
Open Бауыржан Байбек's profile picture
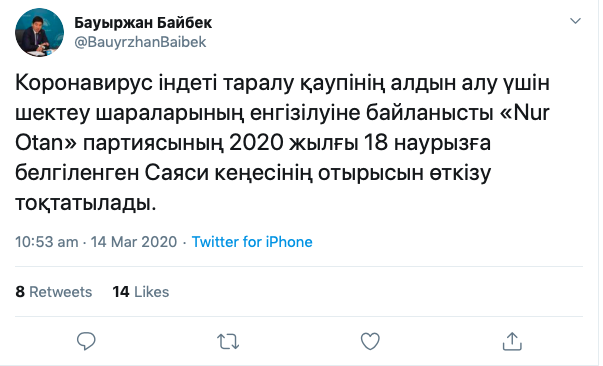tap(39, 32)
